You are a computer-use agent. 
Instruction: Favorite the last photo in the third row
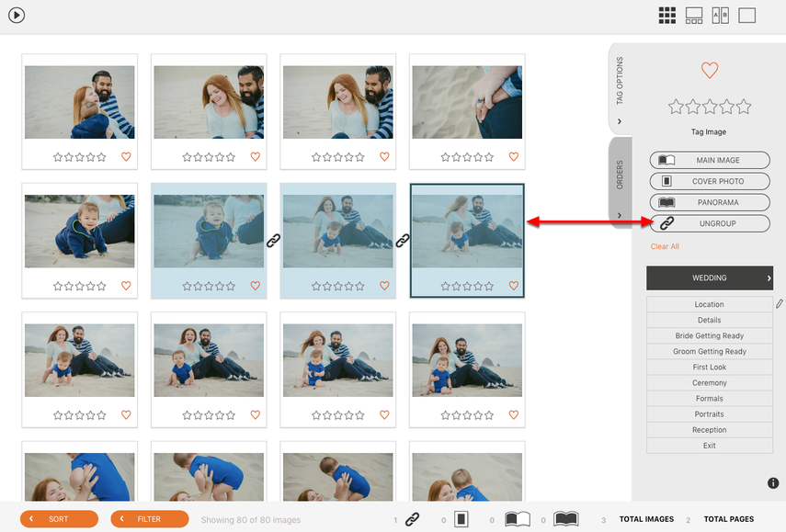514,414
